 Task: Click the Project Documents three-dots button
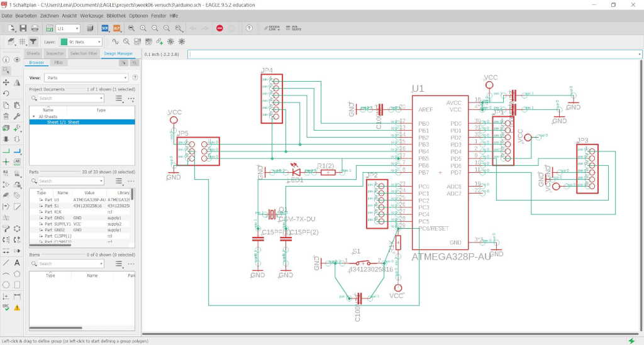pos(131,99)
